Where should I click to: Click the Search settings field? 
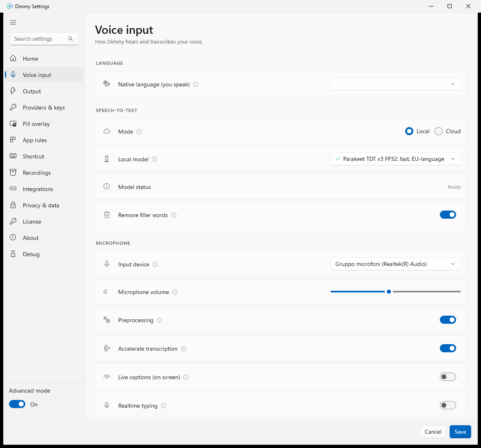coord(44,39)
